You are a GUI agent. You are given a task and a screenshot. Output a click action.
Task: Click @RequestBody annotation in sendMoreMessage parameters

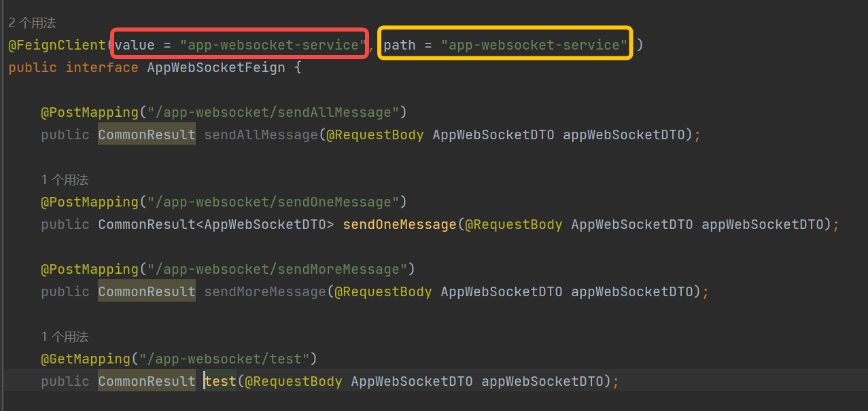click(383, 291)
